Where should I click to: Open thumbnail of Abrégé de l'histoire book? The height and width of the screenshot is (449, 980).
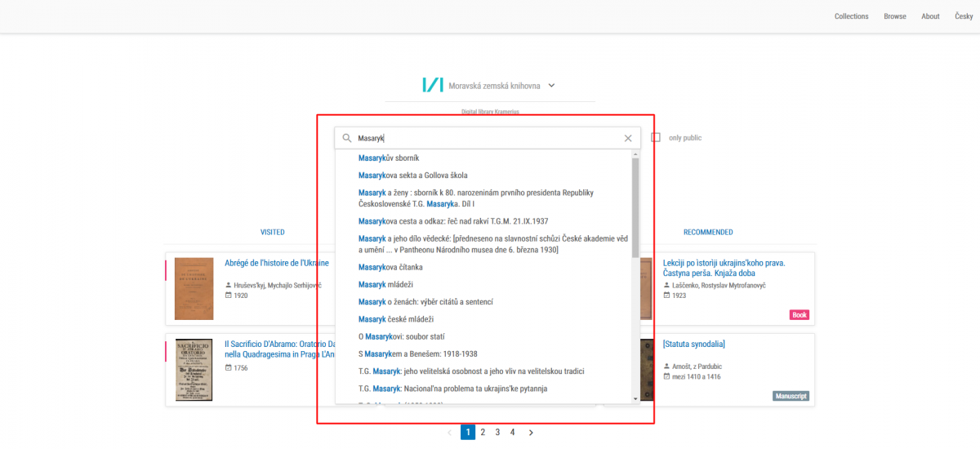194,289
